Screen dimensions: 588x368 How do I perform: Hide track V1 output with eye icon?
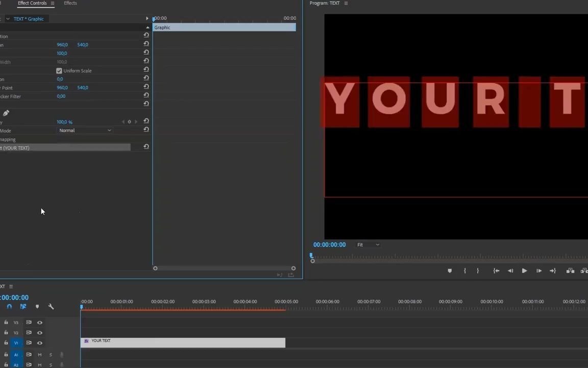coord(40,343)
